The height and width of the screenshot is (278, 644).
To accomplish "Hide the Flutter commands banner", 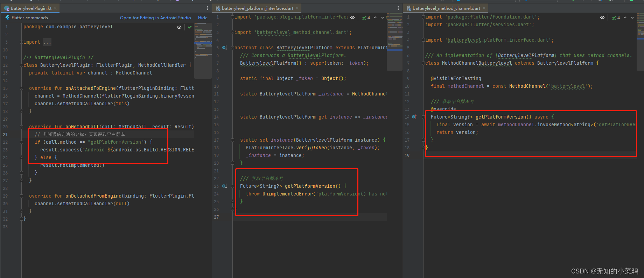I will coord(203,17).
